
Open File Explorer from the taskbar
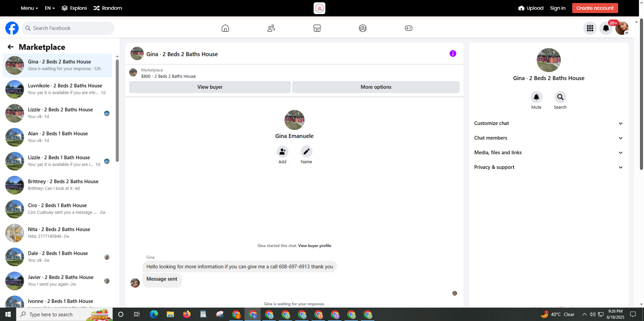pos(170,314)
